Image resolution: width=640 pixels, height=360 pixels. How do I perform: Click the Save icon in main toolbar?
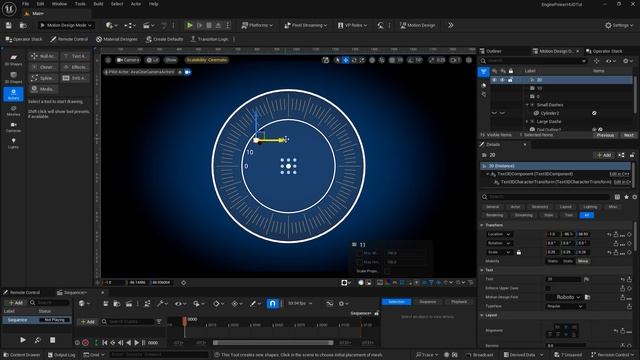pos(9,25)
